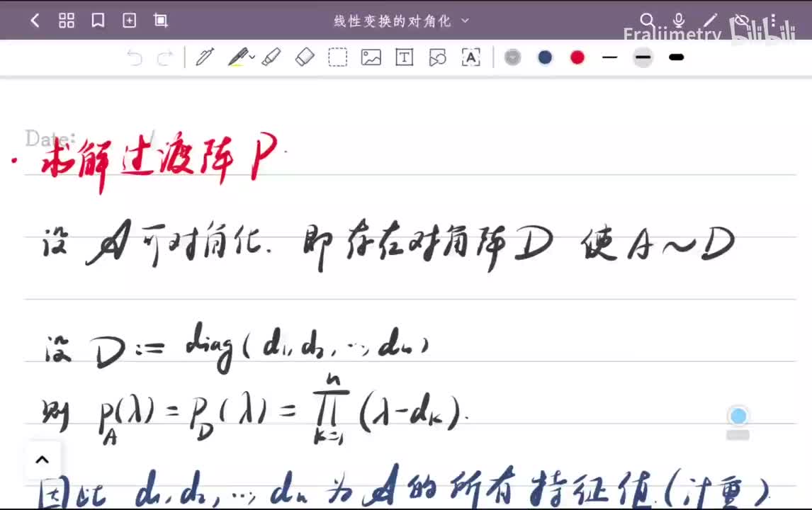Add a new page

(129, 21)
